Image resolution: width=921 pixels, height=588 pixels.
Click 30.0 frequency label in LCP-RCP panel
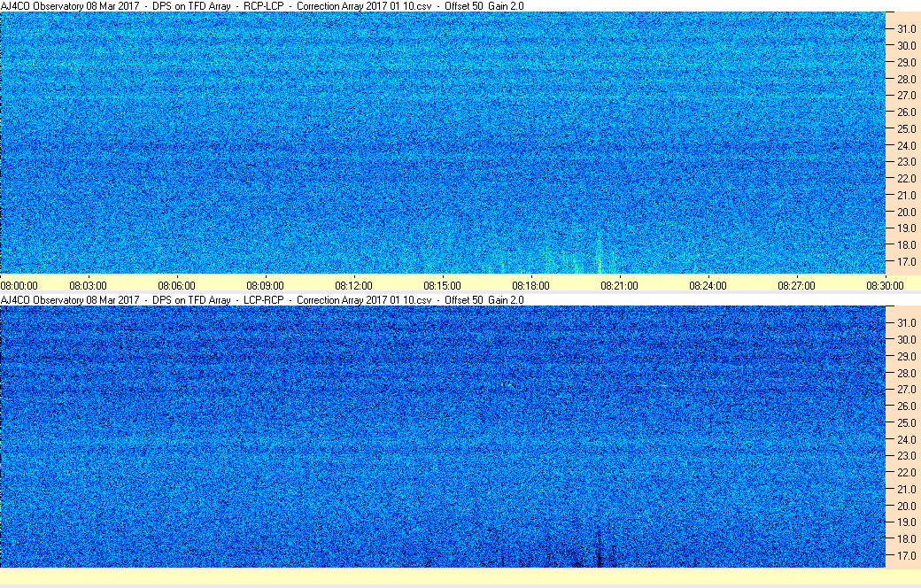pyautogui.click(x=906, y=339)
